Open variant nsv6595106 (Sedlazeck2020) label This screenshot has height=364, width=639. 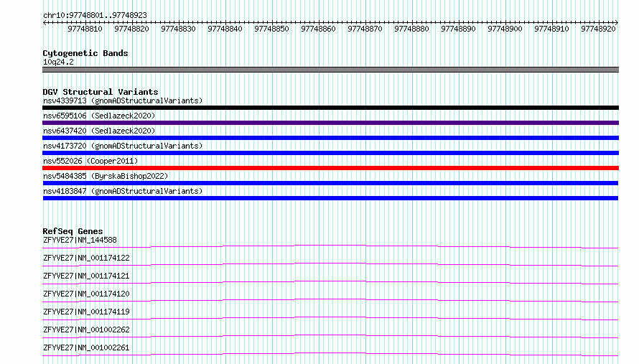(99, 116)
